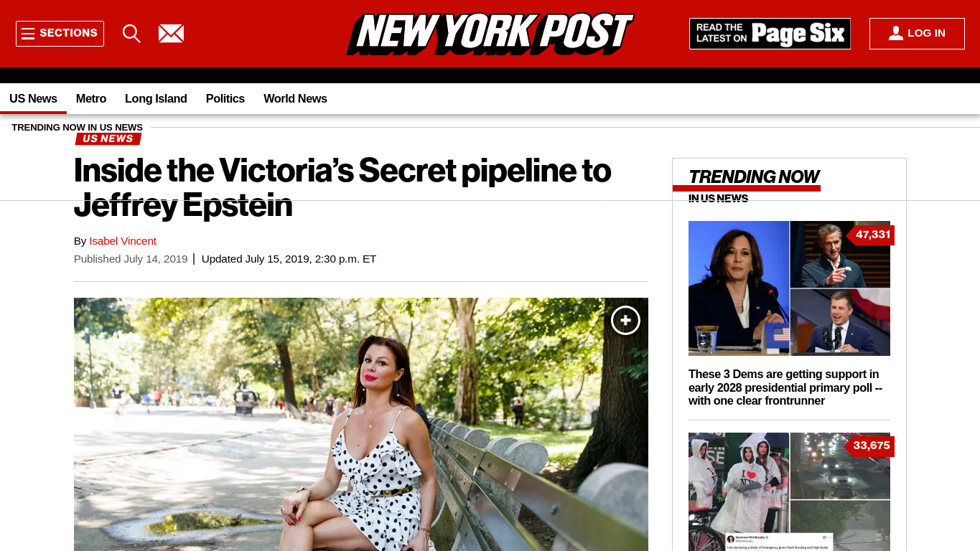This screenshot has height=551, width=980.
Task: Click the user icon in Log In
Action: 895,33
